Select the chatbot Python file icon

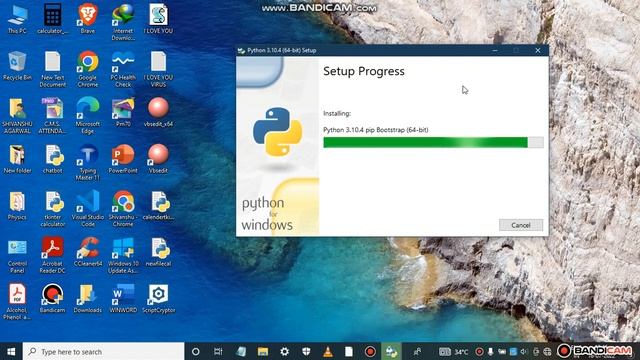point(53,159)
